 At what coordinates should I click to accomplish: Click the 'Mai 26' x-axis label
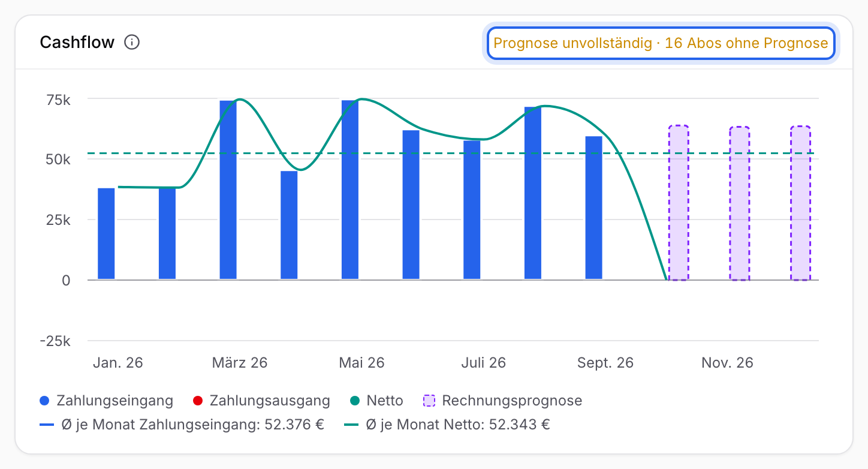(361, 363)
